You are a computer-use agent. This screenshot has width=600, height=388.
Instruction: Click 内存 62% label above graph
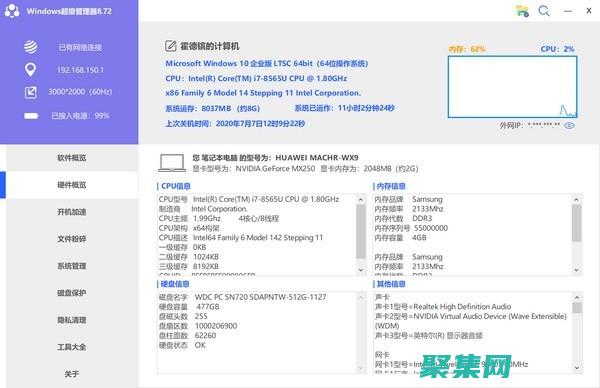466,49
